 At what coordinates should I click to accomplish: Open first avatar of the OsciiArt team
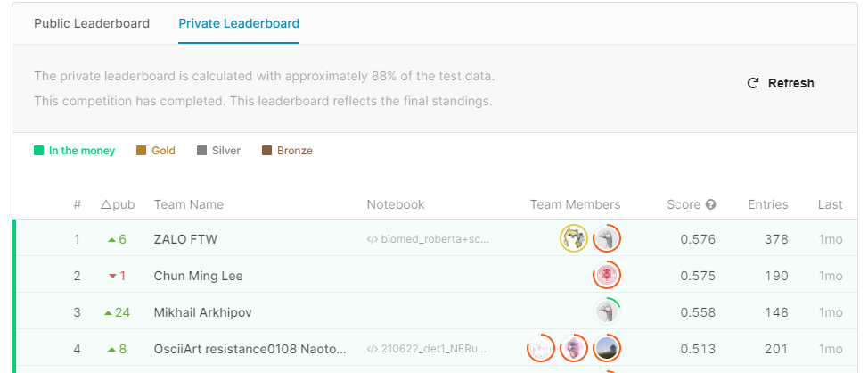(540, 348)
